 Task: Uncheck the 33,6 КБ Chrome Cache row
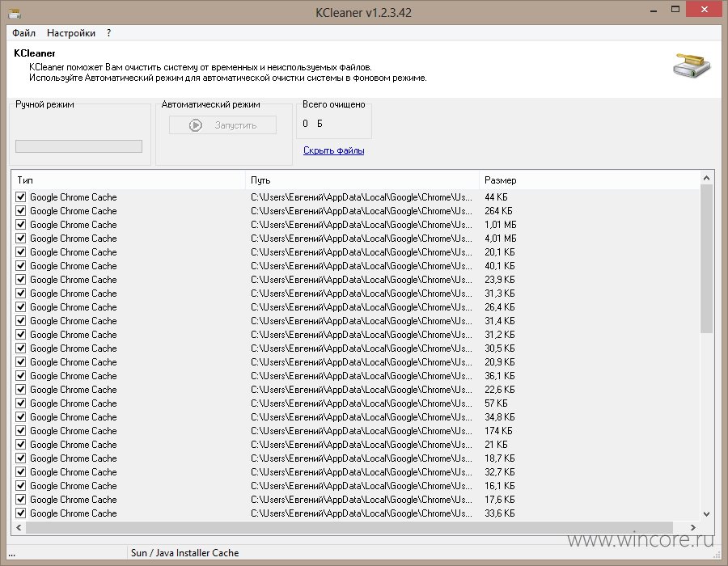click(20, 513)
